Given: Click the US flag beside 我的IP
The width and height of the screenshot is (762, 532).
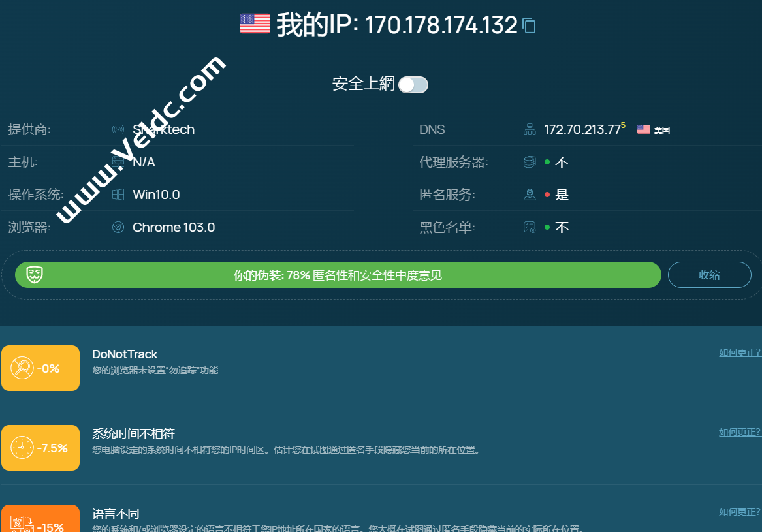Looking at the screenshot, I should (x=255, y=23).
